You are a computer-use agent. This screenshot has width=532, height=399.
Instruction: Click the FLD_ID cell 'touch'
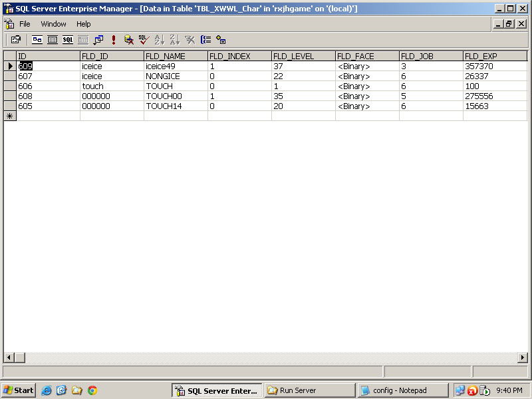112,86
